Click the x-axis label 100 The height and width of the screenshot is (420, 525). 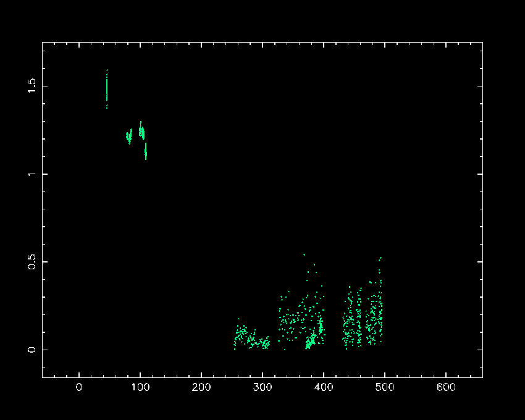pos(140,387)
